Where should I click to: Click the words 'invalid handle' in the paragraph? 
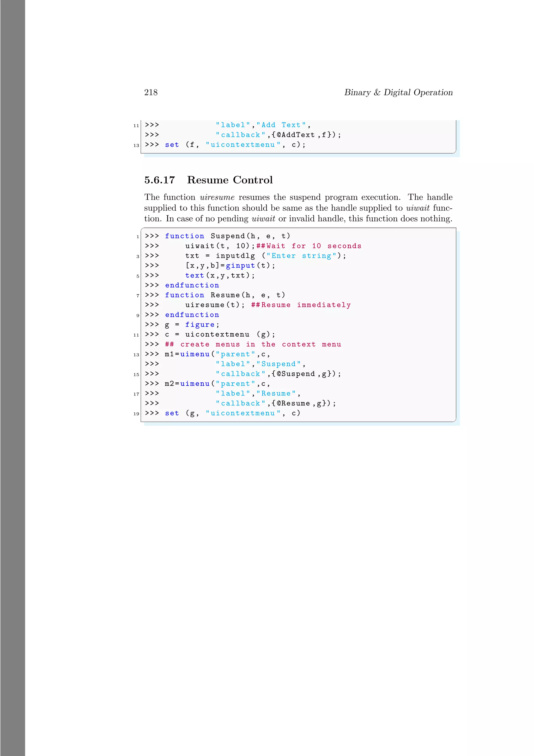click(317, 219)
